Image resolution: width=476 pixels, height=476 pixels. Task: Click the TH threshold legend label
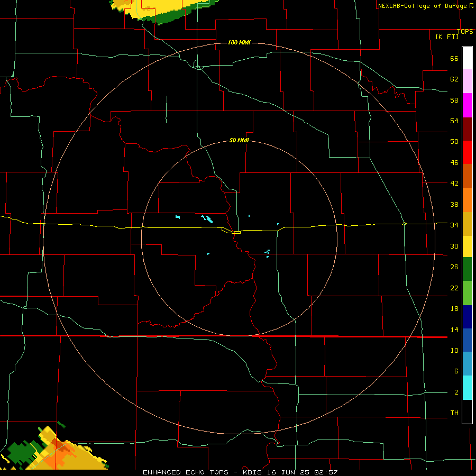[454, 413]
